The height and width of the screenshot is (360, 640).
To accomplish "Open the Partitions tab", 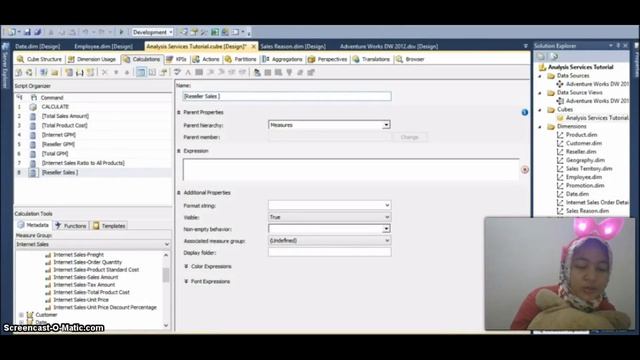I will click(x=240, y=59).
